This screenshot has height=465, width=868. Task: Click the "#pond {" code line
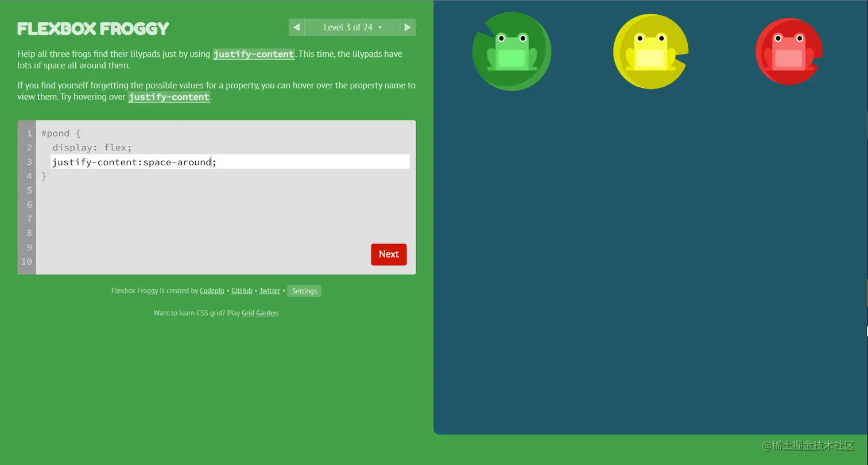coord(61,133)
